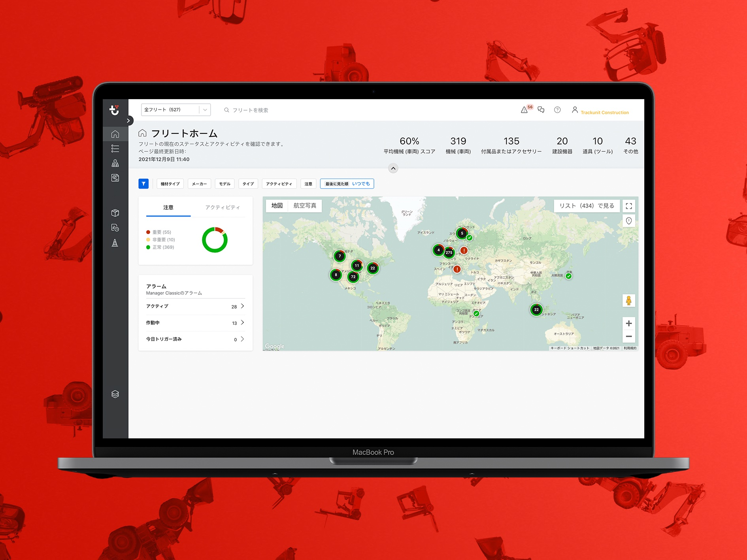Viewport: 747px width, 560px height.
Task: Select the home icon in the sidebar
Action: [x=115, y=134]
